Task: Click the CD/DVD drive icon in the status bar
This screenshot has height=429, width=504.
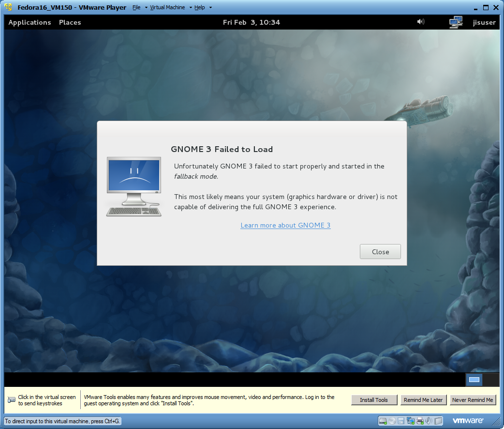Action: pos(392,421)
